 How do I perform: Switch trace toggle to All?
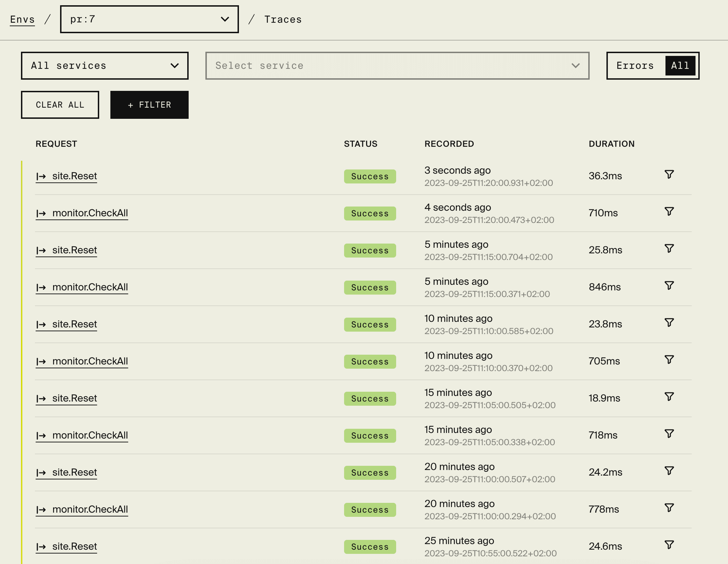tap(680, 66)
